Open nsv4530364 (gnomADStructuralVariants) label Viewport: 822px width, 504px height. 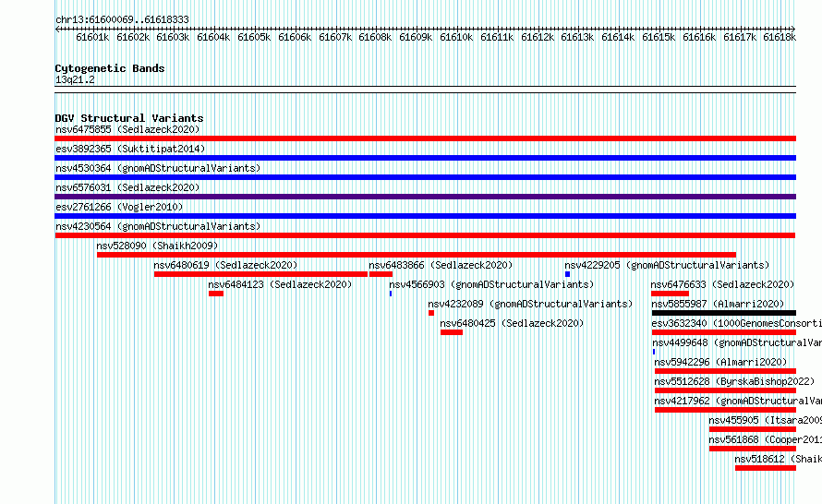pos(158,168)
